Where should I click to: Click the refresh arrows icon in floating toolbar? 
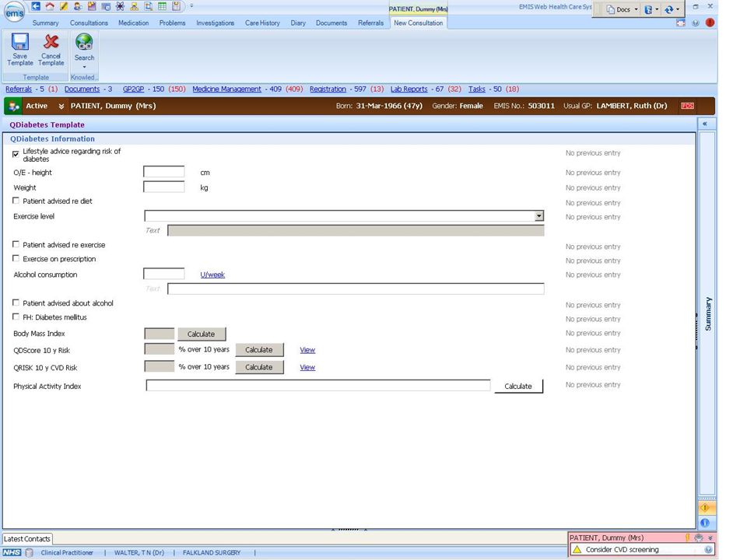coord(669,9)
